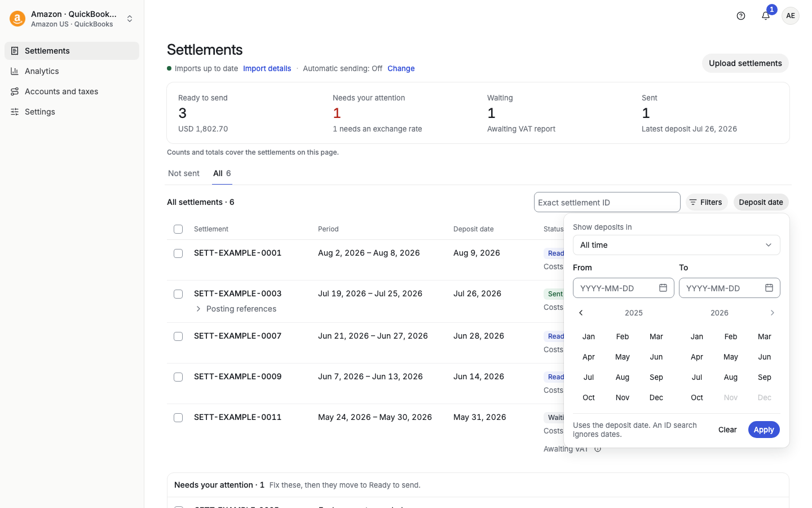Open the Import details link
This screenshot has width=812, height=508.
point(267,68)
